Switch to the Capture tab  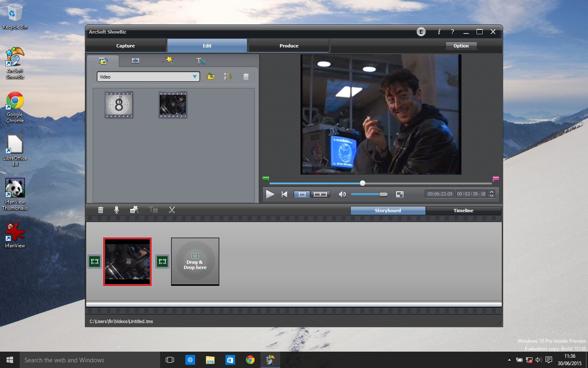[125, 46]
